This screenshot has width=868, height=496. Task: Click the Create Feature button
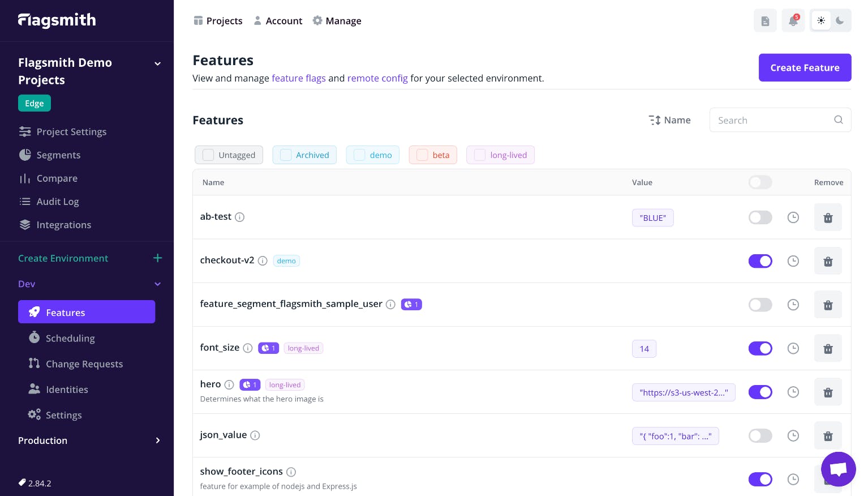[x=805, y=68]
